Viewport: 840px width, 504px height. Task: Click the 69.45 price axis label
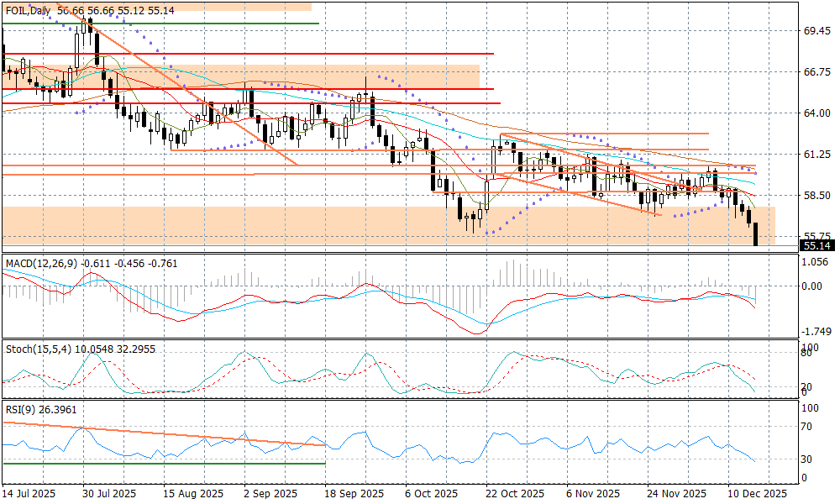tap(816, 31)
